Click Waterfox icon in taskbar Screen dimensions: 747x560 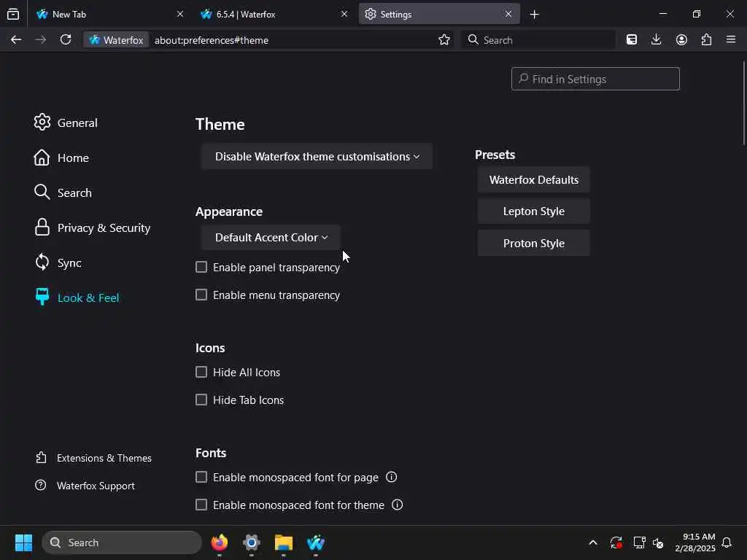pyautogui.click(x=315, y=542)
